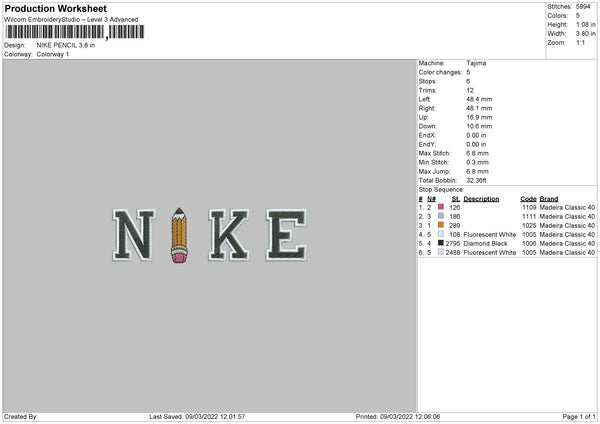The width and height of the screenshot is (600, 424).
Task: Click the 'Brand' column header
Action: click(549, 199)
